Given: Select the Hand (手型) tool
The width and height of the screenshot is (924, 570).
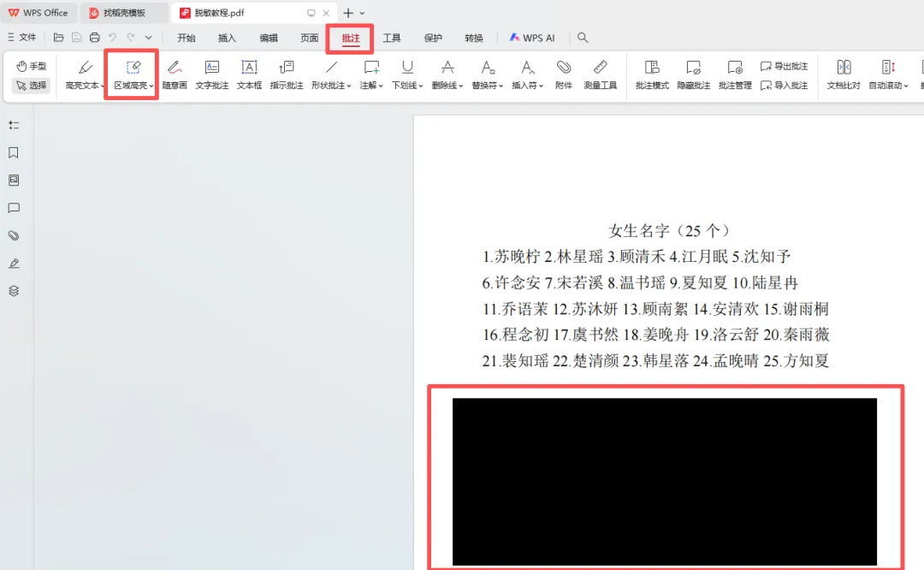Looking at the screenshot, I should click(x=31, y=66).
